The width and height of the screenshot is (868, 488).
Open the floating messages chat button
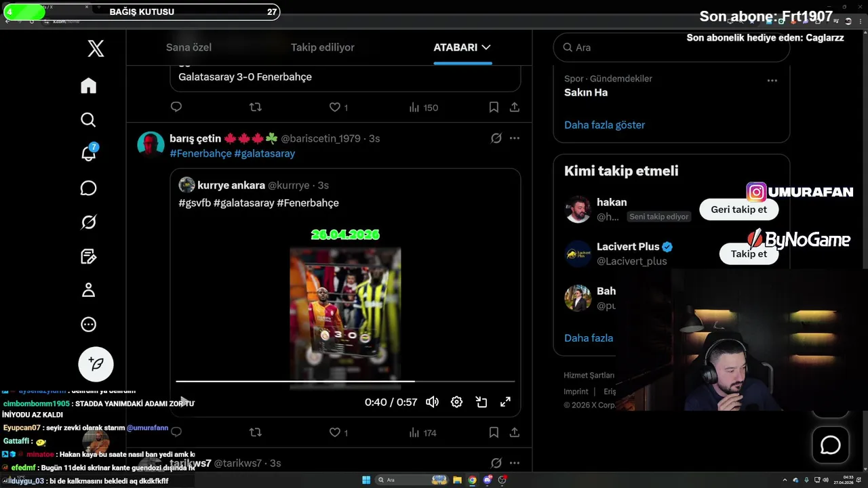coord(831,445)
